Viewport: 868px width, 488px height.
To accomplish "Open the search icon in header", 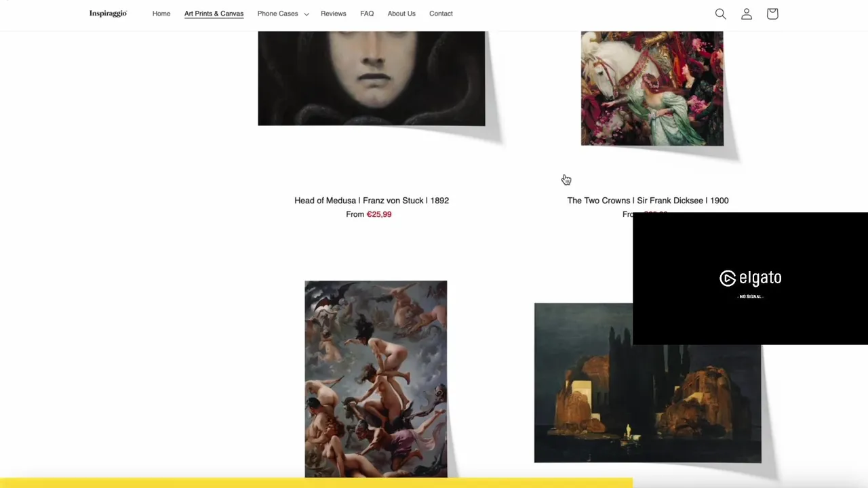I will point(720,14).
